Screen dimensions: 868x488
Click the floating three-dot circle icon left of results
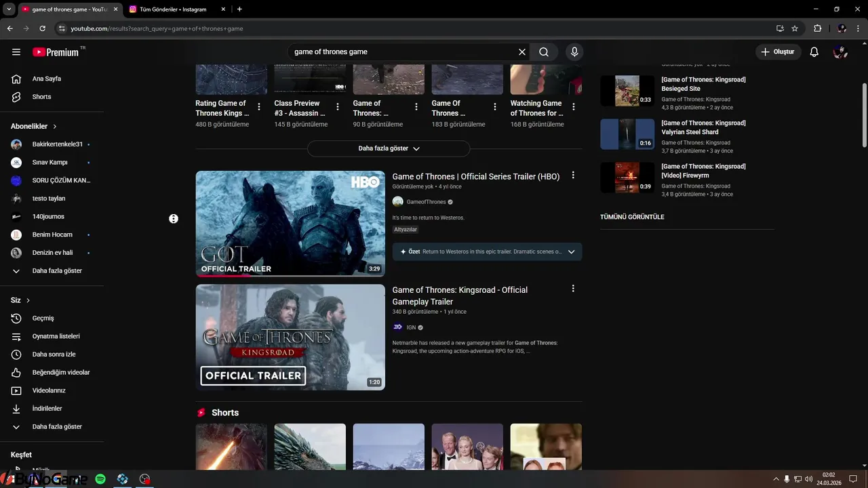174,218
